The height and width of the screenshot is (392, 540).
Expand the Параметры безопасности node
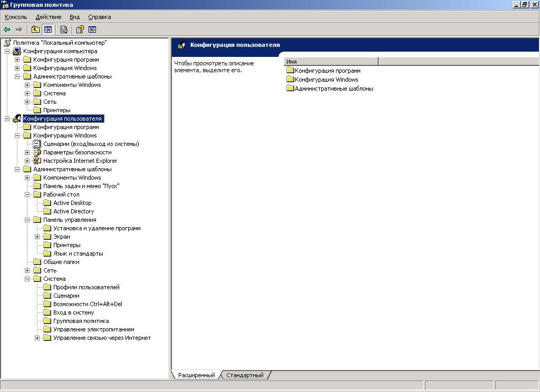pos(27,152)
